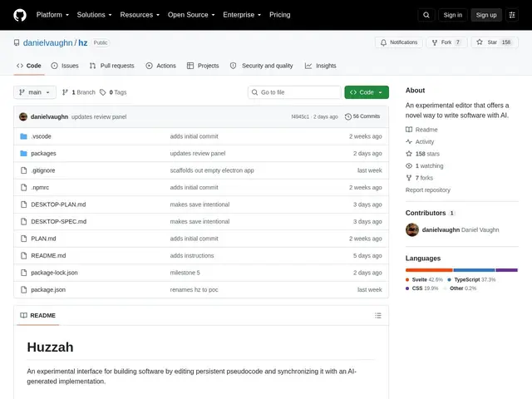Click the book icon beside Readme in About
Screen dimensions: 532x399
[x=409, y=130]
